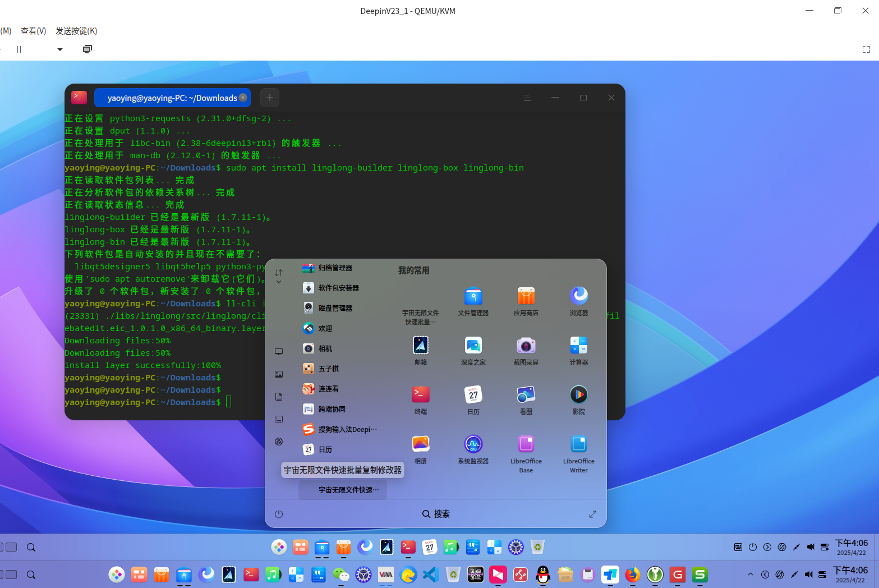
Task: Pause the virtual machine in QEMU toolbar
Action: coord(19,49)
